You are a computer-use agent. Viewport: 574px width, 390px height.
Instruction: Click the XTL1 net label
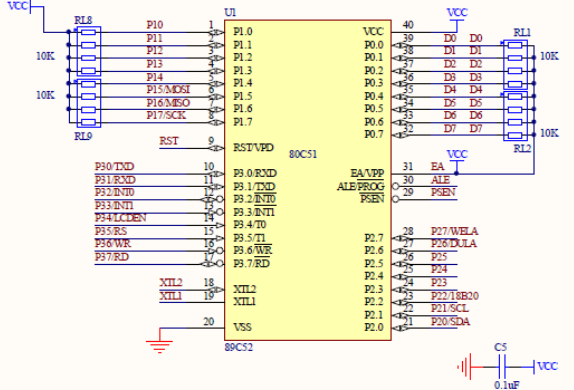click(x=171, y=296)
